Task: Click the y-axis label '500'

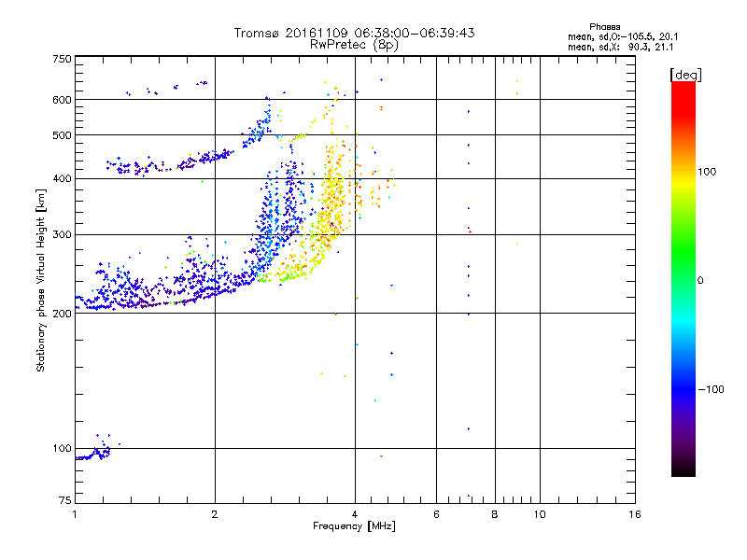Action: [x=62, y=135]
